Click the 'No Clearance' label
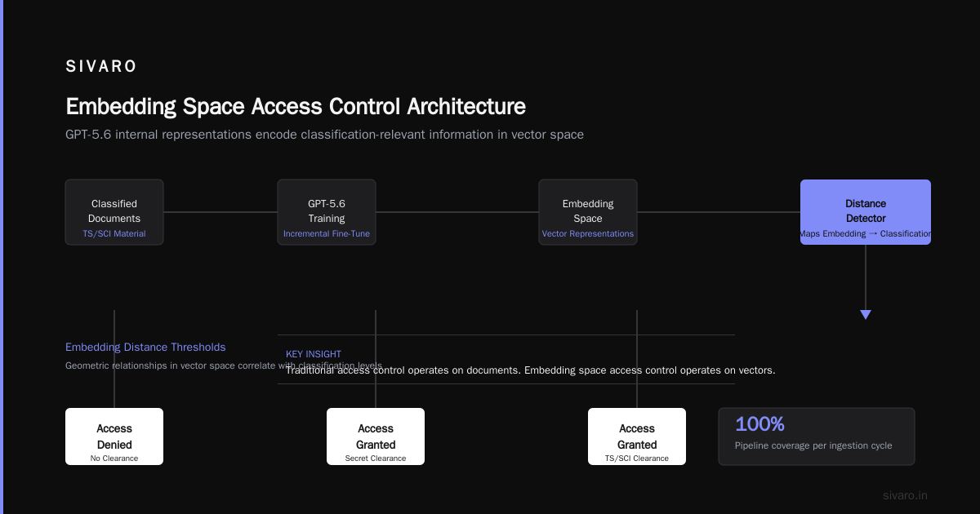Screen dimensions: 980x514 click(114, 459)
